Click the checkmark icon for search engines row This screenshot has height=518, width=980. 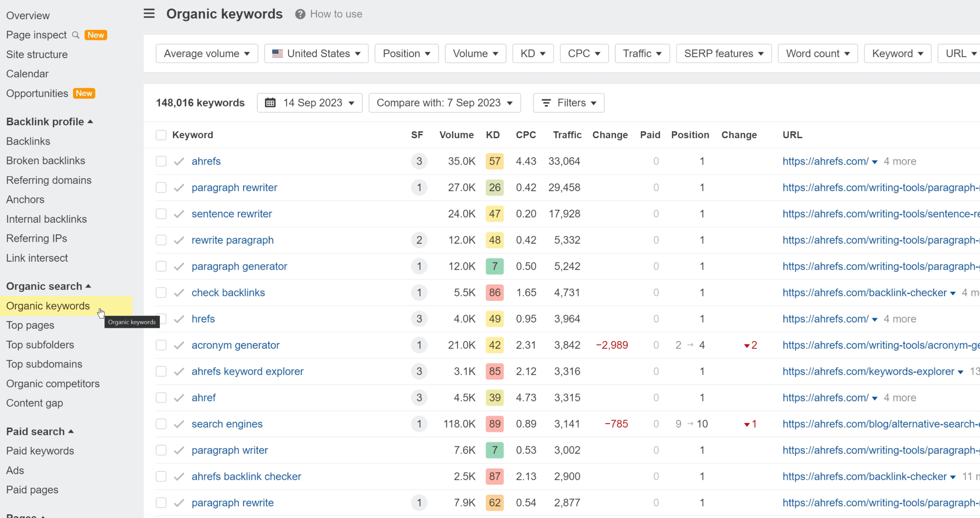179,424
